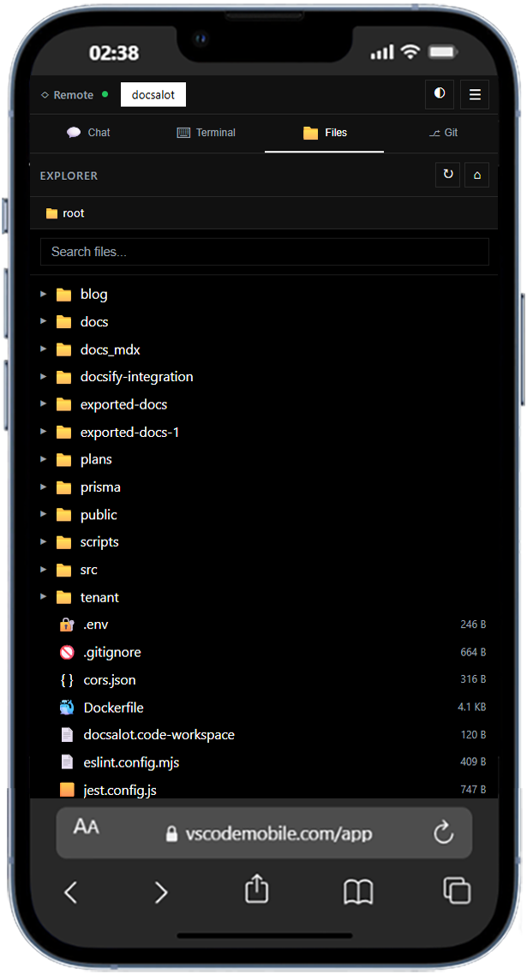Switch to the Terminal tab
Image resolution: width=527 pixels, height=980 pixels.
[207, 133]
